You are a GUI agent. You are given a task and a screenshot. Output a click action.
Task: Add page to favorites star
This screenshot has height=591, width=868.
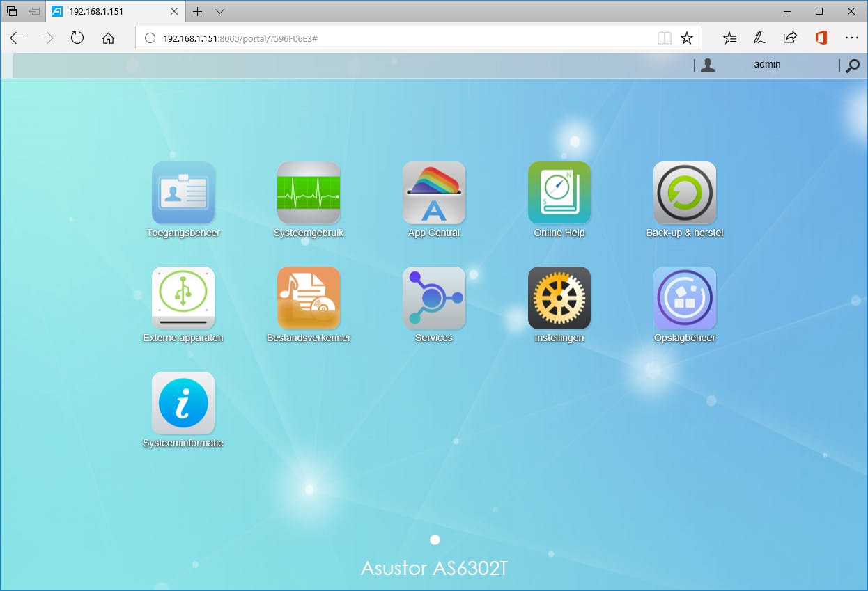[687, 38]
